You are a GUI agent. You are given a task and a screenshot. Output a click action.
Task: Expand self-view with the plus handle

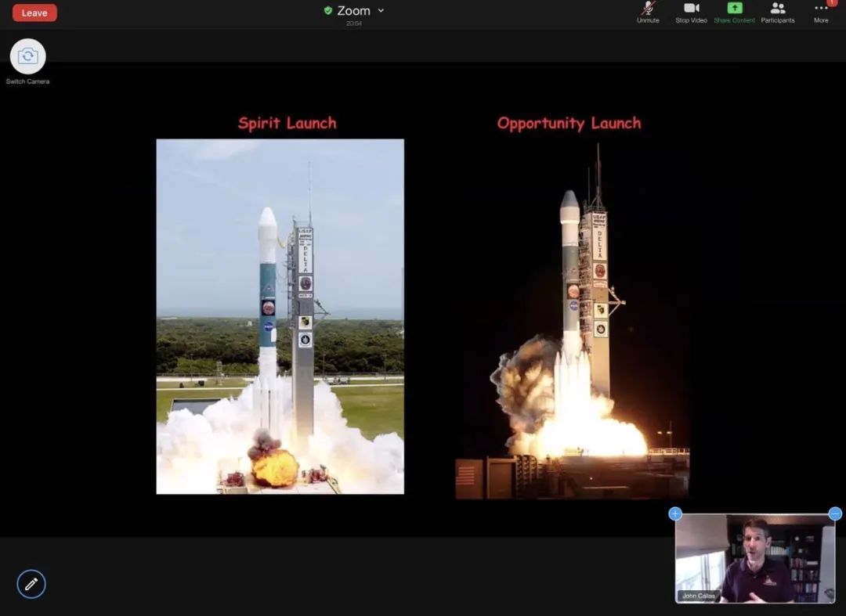tap(675, 513)
